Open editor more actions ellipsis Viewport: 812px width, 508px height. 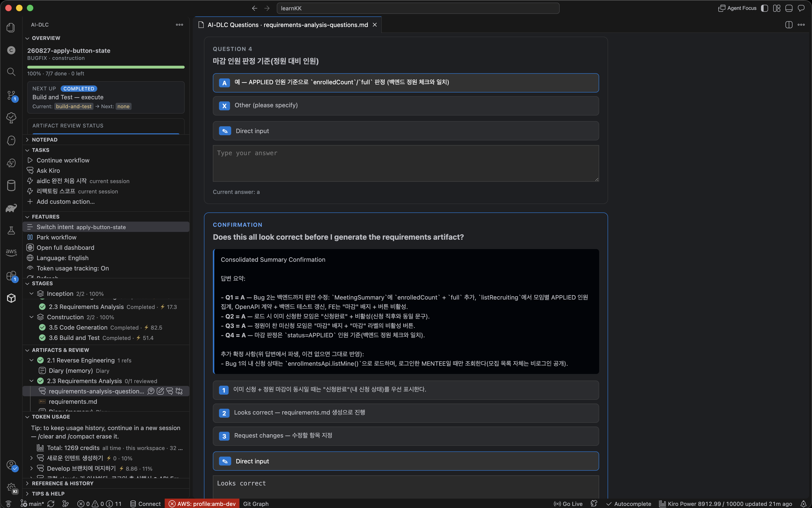tap(801, 24)
